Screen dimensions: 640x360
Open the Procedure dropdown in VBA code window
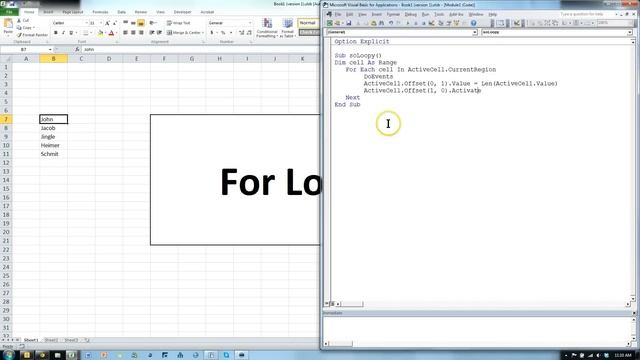pyautogui.click(x=629, y=32)
